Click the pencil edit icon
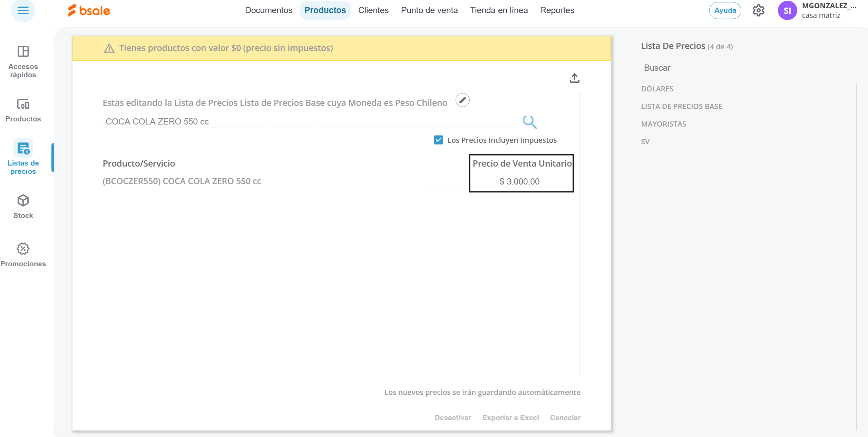Image resolution: width=868 pixels, height=437 pixels. coord(462,100)
